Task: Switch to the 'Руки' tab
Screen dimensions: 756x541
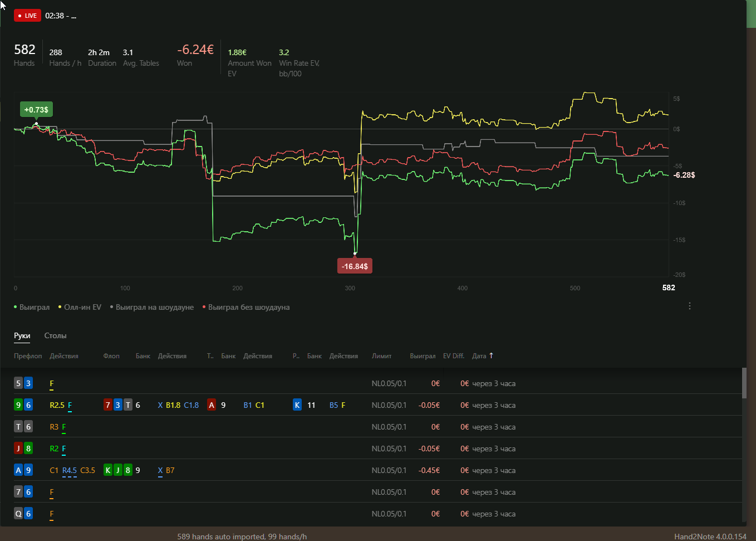Action: [x=22, y=335]
